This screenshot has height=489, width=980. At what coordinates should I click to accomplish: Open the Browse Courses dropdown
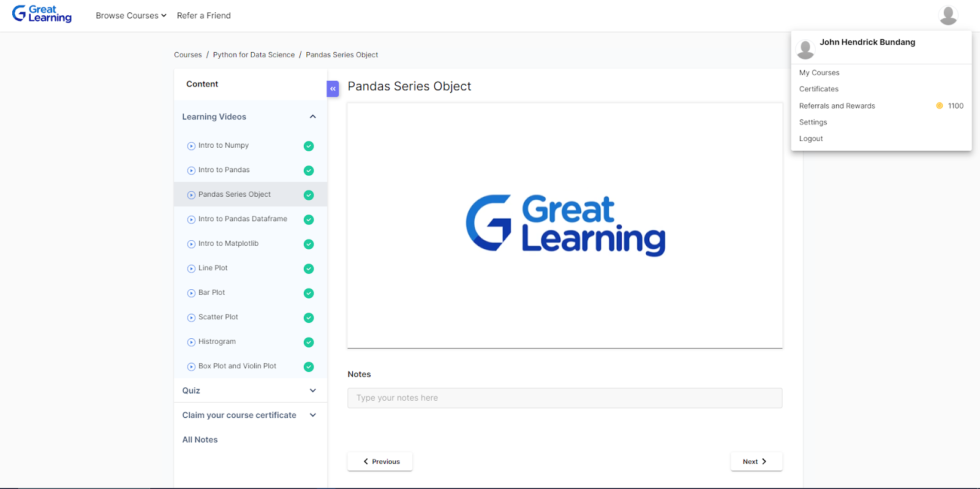(131, 15)
